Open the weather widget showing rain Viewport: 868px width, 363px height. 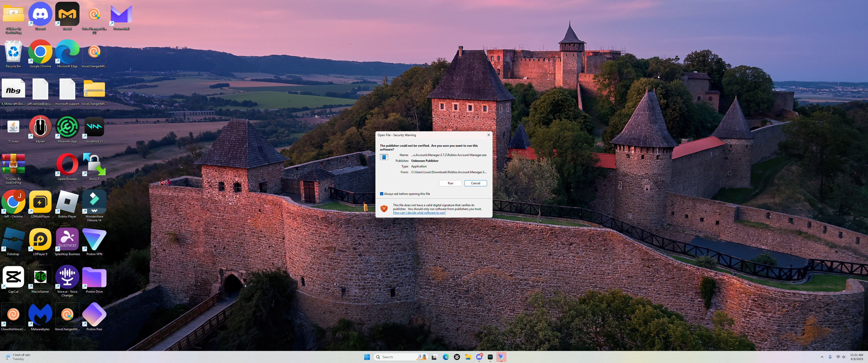(18, 357)
